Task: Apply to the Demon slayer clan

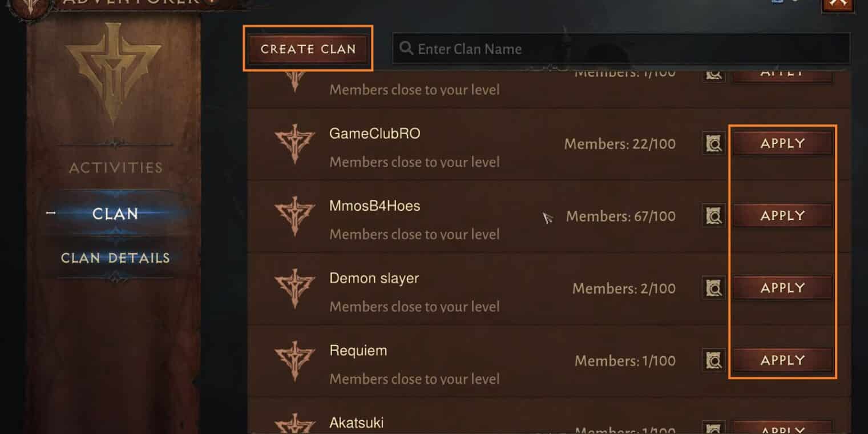Action: point(782,288)
